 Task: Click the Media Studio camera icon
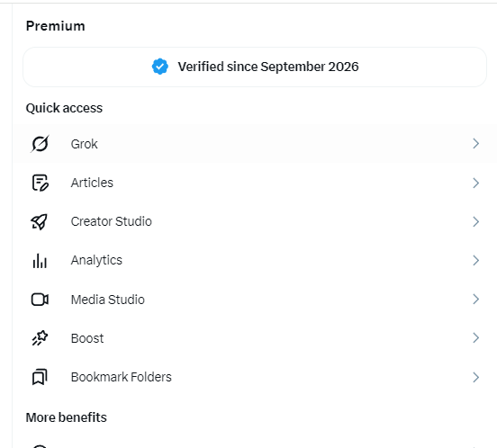click(40, 300)
